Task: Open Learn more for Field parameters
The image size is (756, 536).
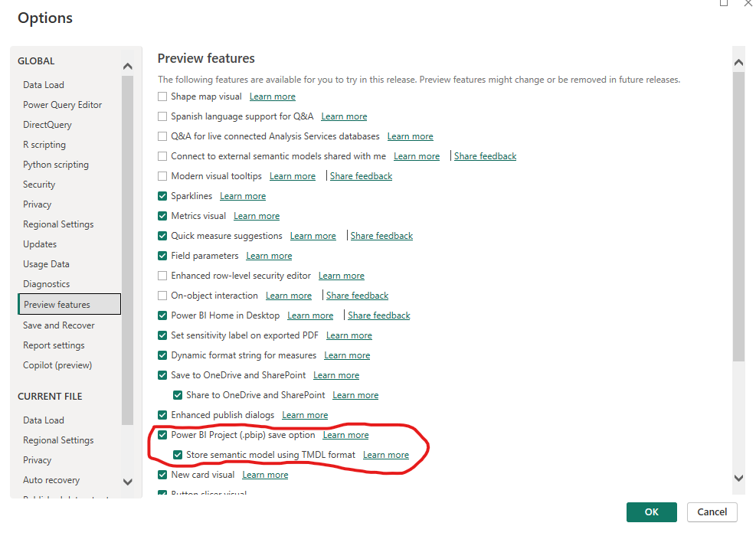Action: [269, 256]
